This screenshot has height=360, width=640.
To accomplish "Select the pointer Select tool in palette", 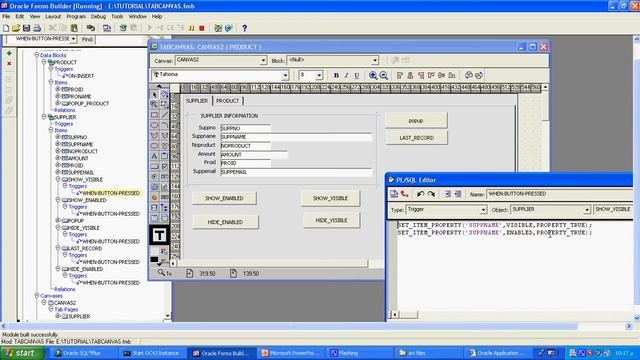I will click(x=154, y=95).
